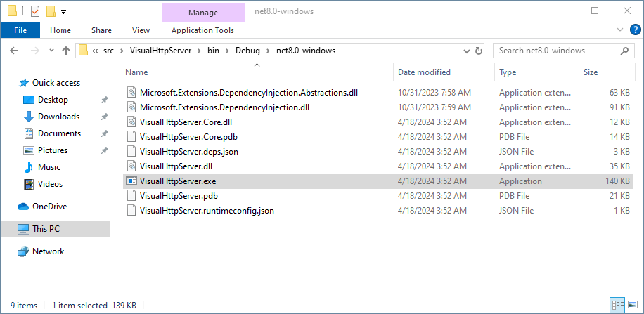Viewport: 644px width, 314px height.
Task: Select VisualHttpServer.Core.dll file
Action: (x=186, y=122)
